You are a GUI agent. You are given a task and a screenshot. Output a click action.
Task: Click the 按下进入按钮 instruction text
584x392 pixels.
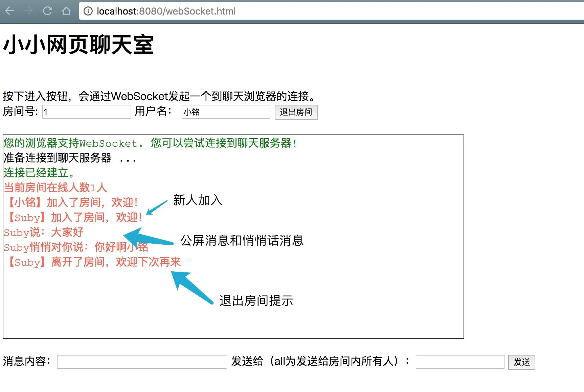tap(160, 96)
